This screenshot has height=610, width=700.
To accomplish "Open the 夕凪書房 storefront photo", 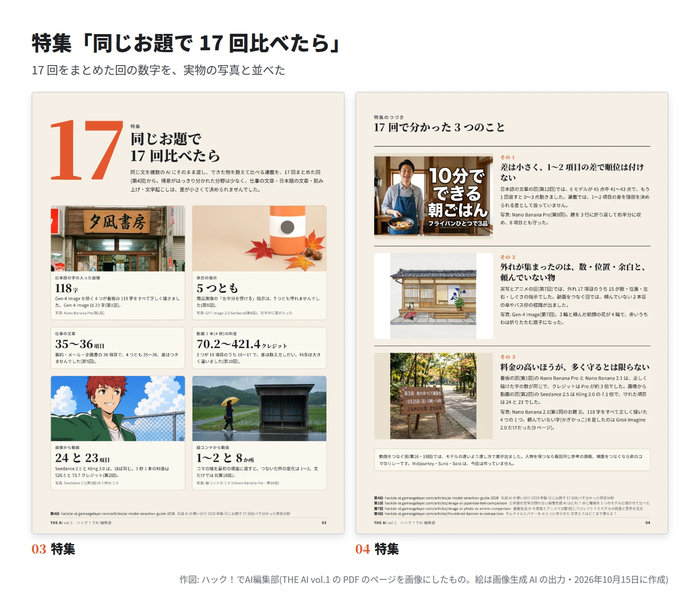I will (x=118, y=239).
